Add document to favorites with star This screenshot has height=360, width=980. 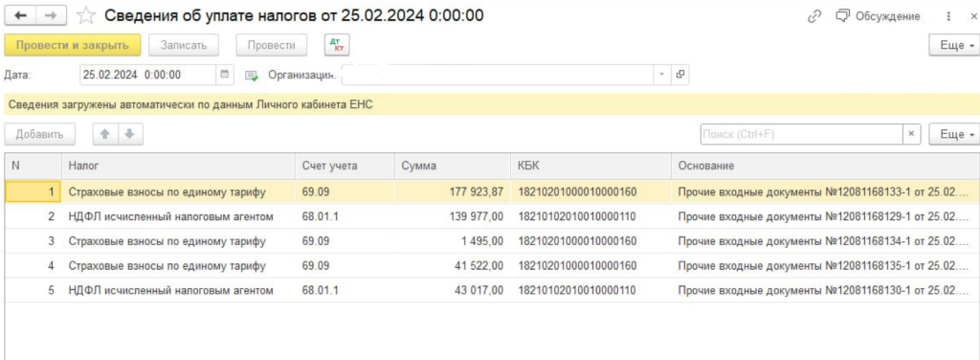[x=85, y=15]
